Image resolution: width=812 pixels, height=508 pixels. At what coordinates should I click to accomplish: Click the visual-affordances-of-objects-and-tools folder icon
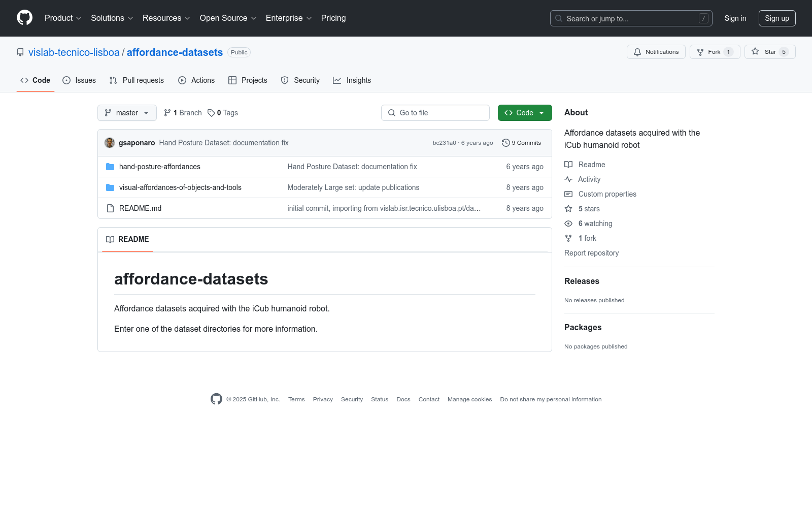point(110,187)
